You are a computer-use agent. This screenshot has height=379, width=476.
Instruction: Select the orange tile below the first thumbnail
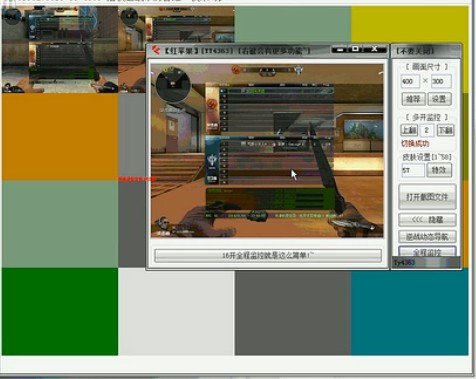coord(60,137)
